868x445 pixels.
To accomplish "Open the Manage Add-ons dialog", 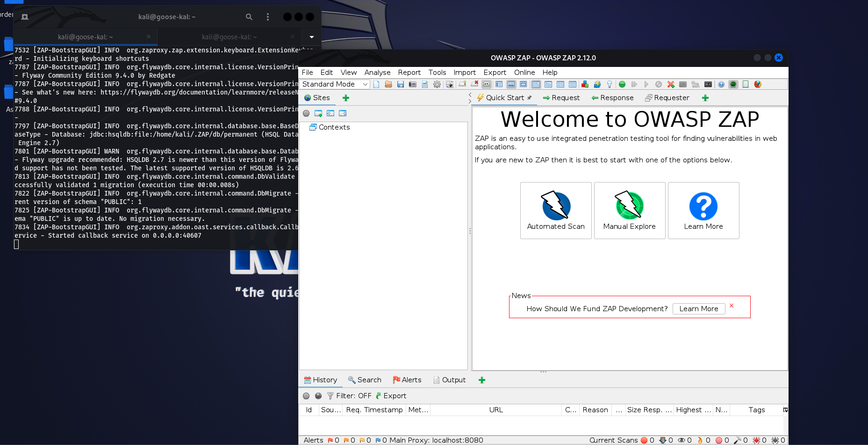I will (585, 84).
